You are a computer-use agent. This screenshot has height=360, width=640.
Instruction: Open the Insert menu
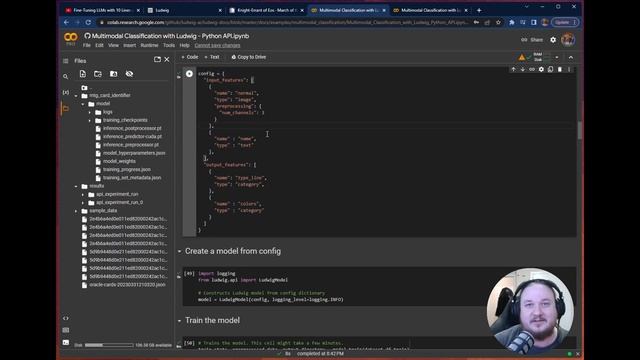(129, 45)
